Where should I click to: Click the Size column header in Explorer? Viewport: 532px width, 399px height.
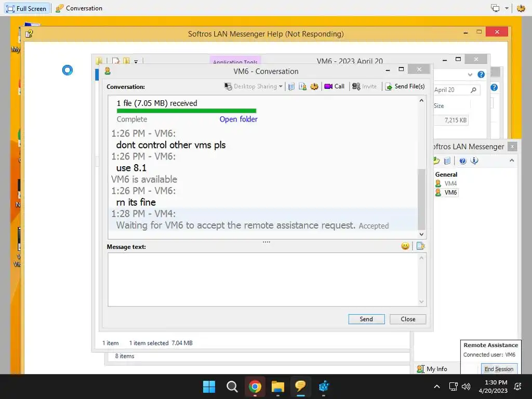[438, 106]
